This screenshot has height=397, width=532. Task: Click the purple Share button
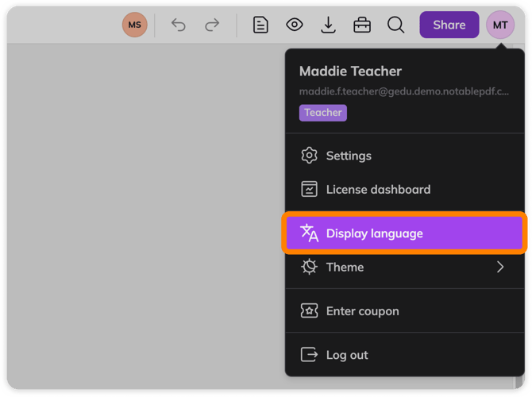pos(449,25)
